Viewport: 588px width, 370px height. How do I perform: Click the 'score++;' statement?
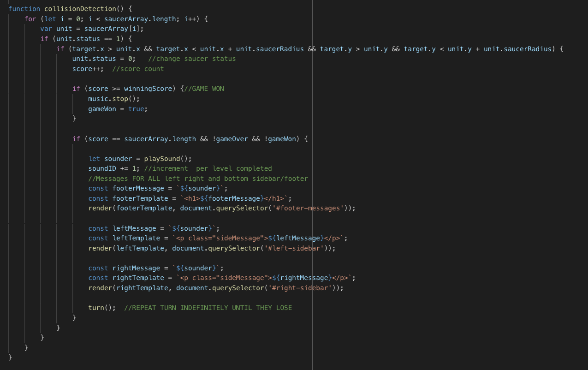(88, 69)
